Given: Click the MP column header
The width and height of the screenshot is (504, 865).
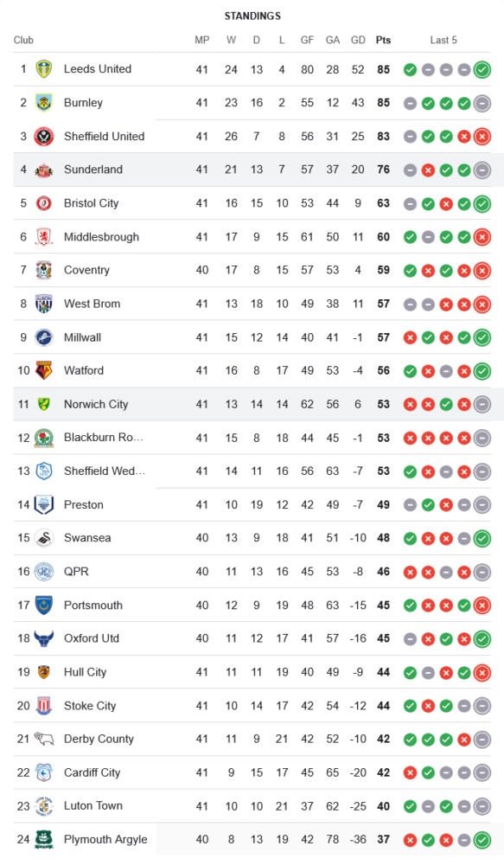Looking at the screenshot, I should 201,40.
